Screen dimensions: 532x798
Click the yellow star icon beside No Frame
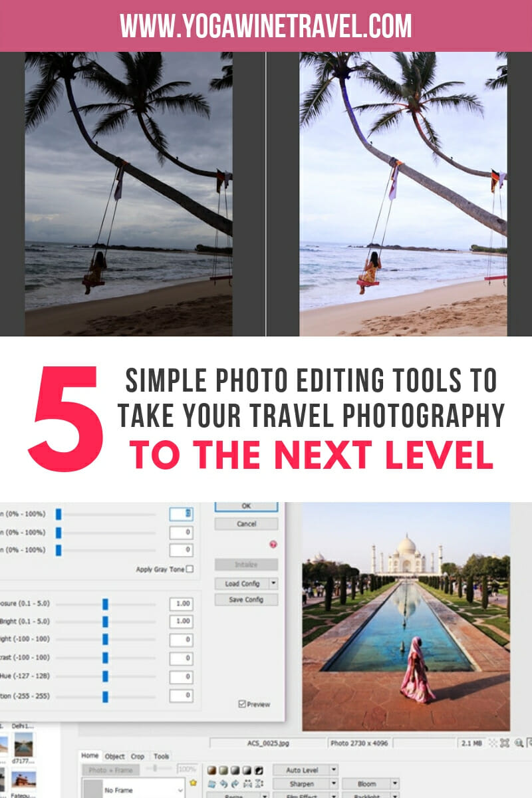click(193, 782)
